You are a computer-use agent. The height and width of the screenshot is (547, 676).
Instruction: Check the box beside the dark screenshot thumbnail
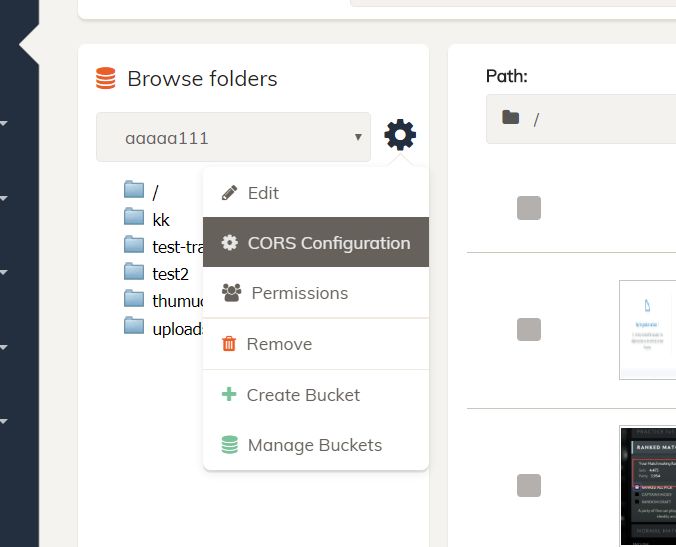pos(529,485)
